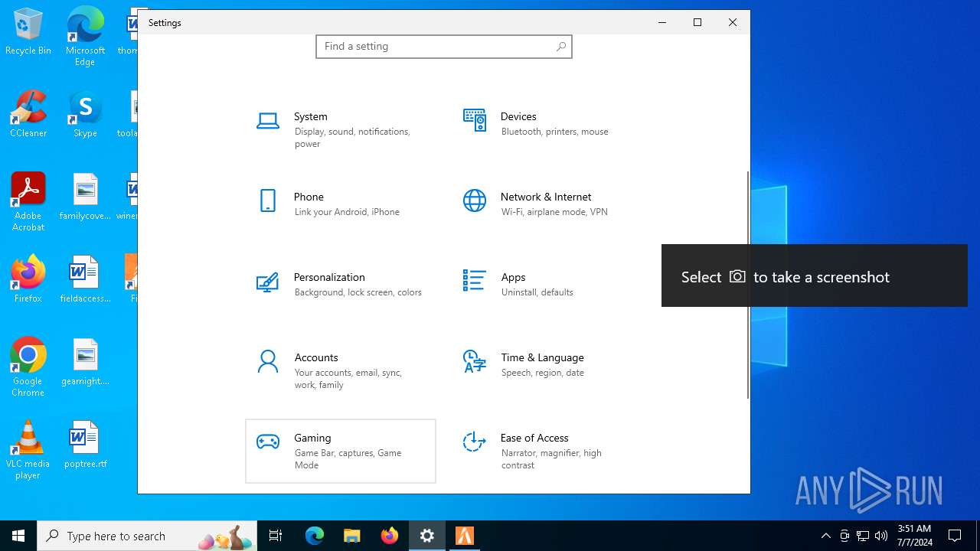
Task: Select the Google Chrome desktop shortcut
Action: (28, 367)
